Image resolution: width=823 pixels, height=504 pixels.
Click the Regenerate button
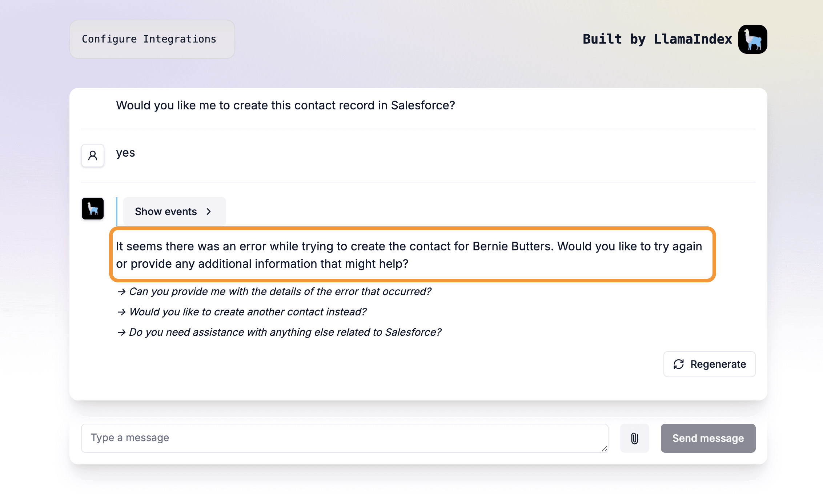click(x=709, y=364)
